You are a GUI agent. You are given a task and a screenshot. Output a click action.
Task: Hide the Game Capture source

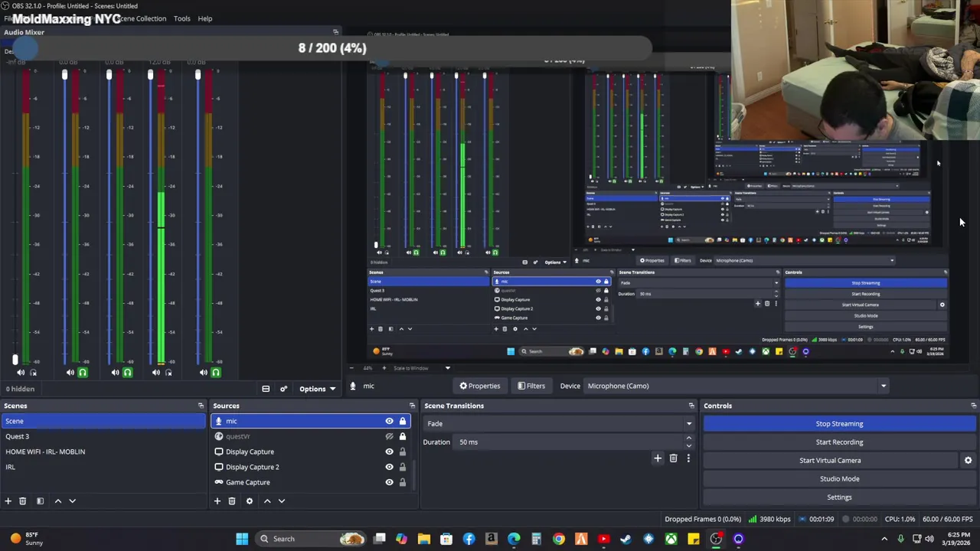[389, 482]
